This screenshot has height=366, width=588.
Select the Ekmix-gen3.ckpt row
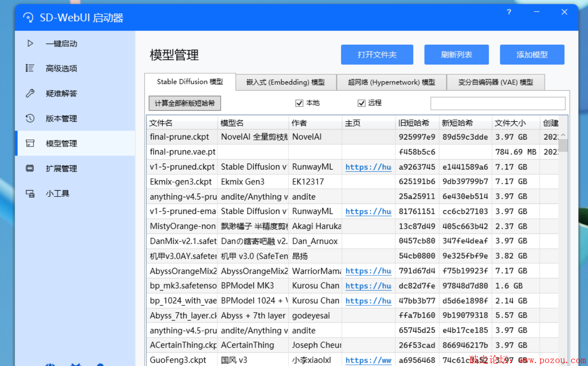352,182
